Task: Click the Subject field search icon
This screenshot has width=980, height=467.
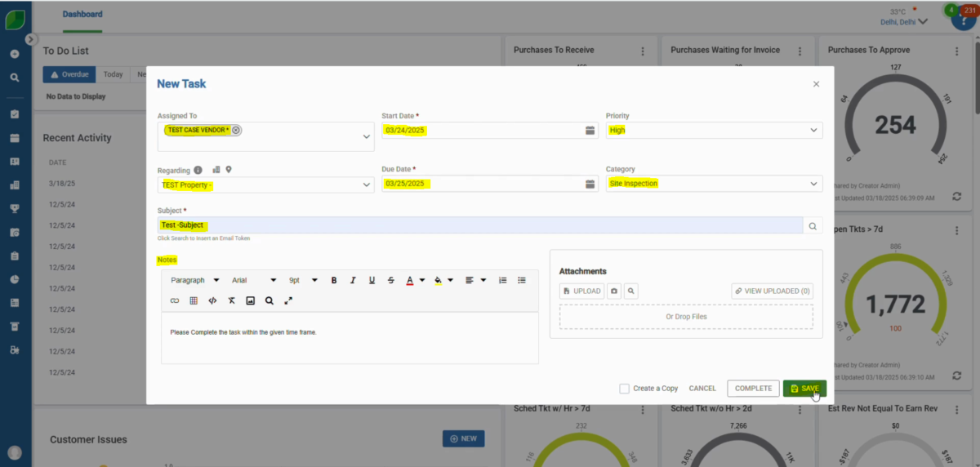Action: [813, 225]
